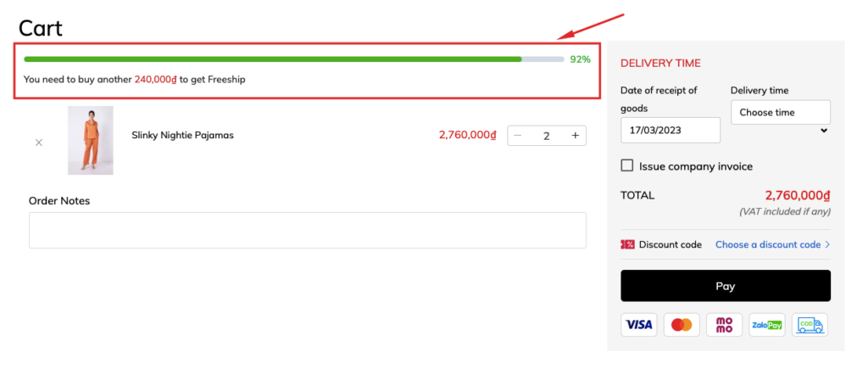Remove Slinky Nightie Pajamas with X icon
Image resolution: width=868 pixels, height=369 pixels.
(x=39, y=143)
